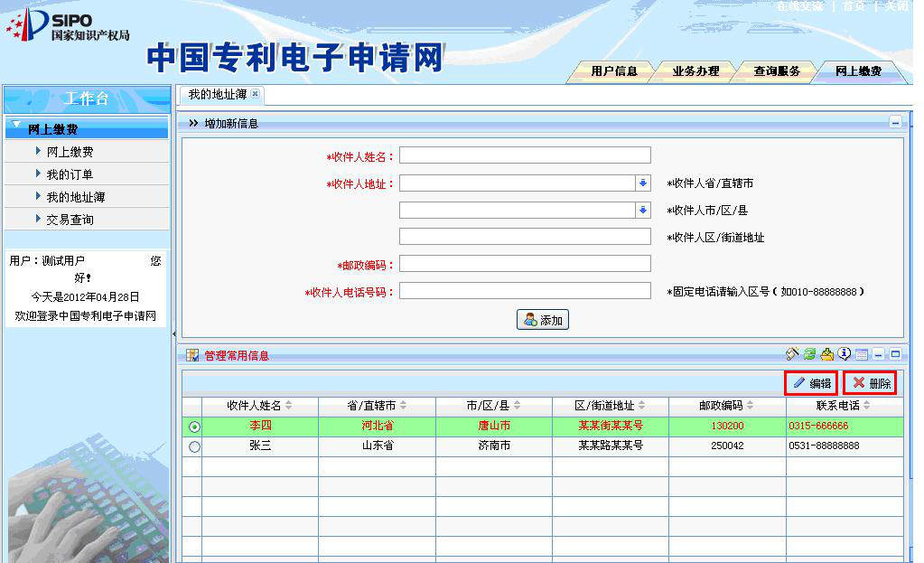Switch to the 用户信息 tab
This screenshot has height=563, width=924.
point(614,71)
